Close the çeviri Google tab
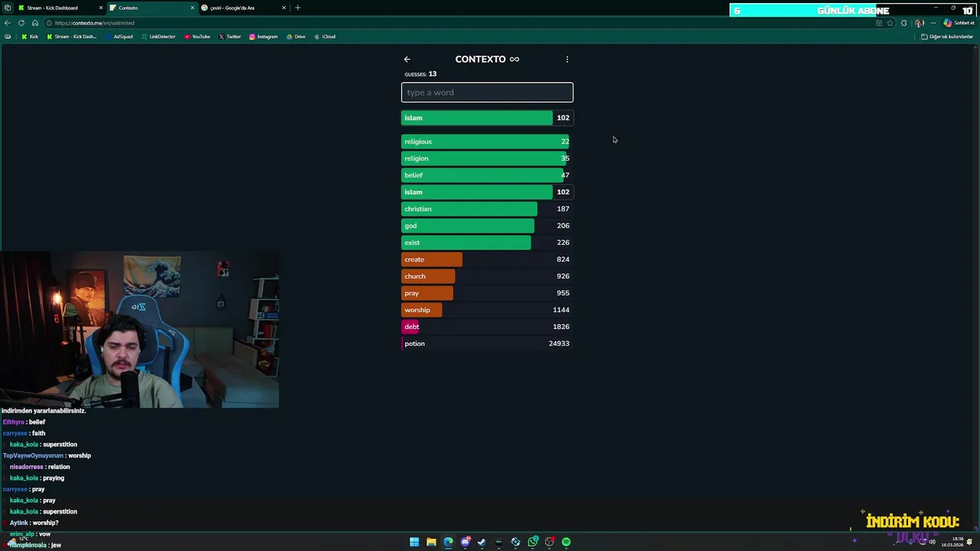Image resolution: width=980 pixels, height=551 pixels. tap(284, 8)
